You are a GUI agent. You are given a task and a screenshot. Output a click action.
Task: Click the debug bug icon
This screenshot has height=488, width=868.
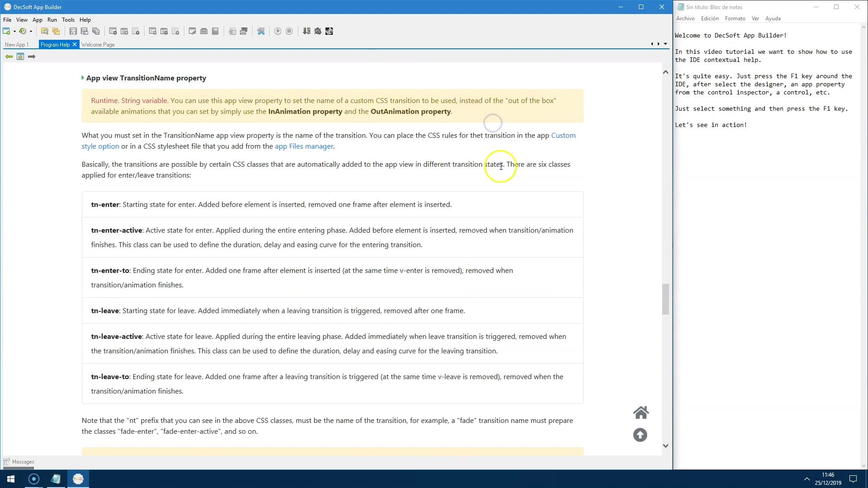[x=318, y=31]
